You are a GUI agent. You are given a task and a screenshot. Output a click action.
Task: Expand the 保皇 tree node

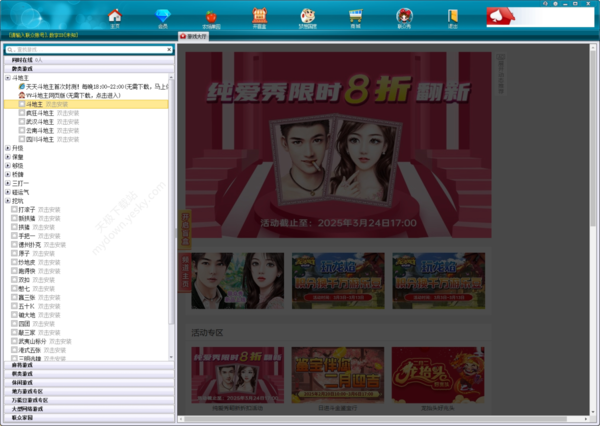[x=8, y=157]
